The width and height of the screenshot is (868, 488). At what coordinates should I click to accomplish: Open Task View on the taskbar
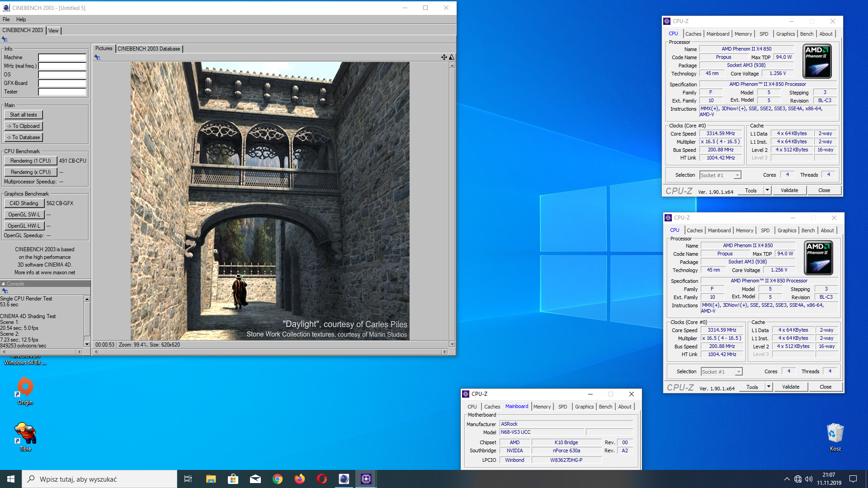click(188, 479)
